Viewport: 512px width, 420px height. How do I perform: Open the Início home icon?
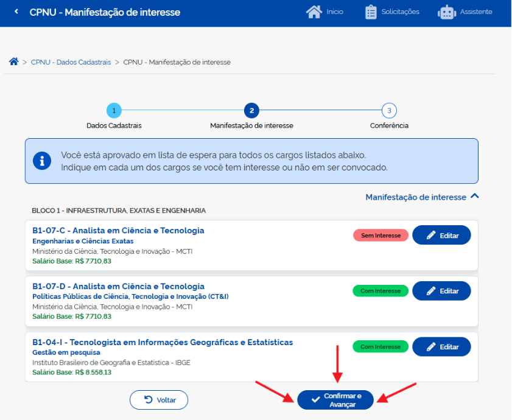click(x=314, y=12)
